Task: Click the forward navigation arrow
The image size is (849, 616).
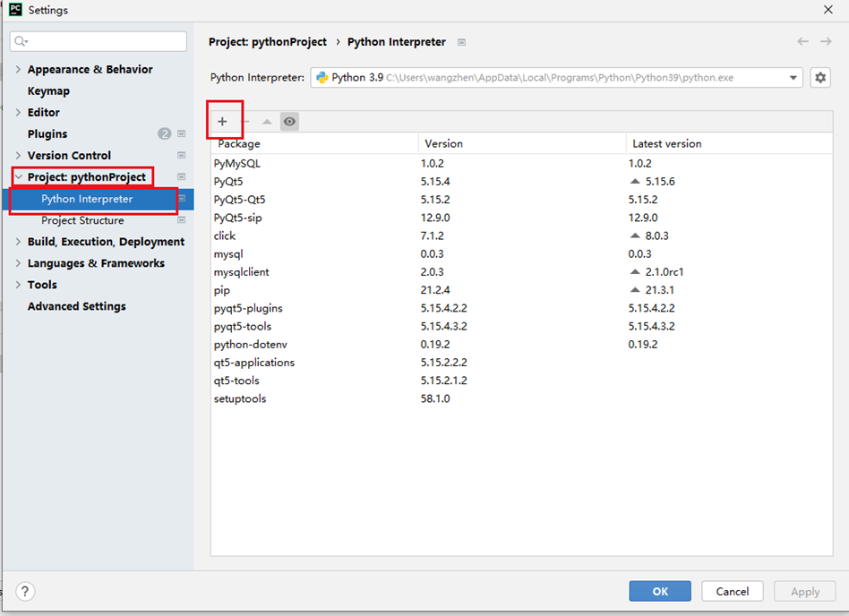Action: (826, 42)
